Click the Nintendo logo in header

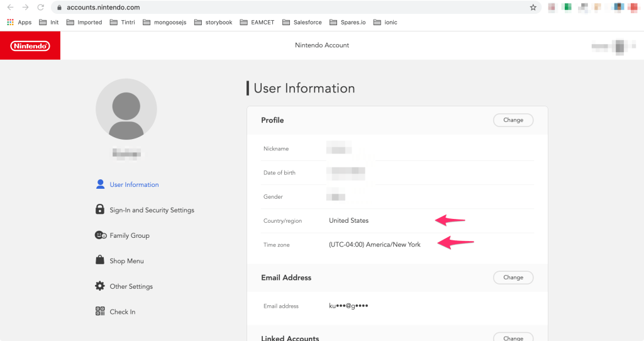tap(30, 46)
